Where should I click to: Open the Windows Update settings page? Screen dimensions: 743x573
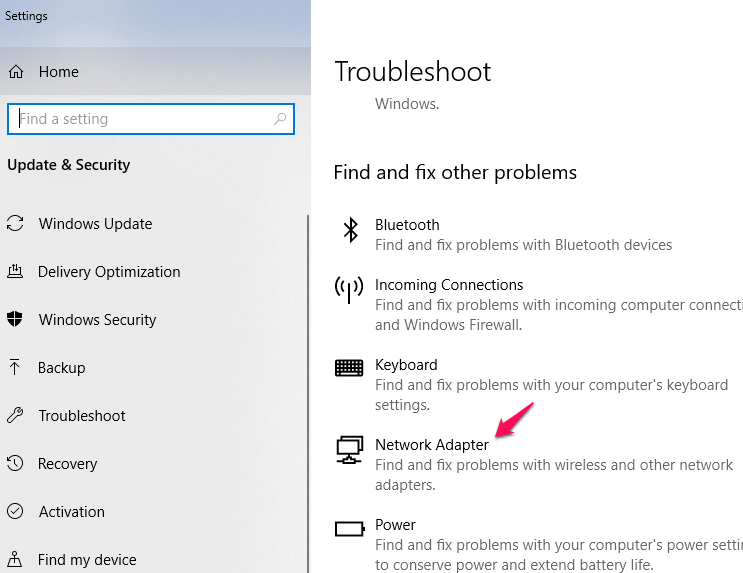pyautogui.click(x=95, y=224)
